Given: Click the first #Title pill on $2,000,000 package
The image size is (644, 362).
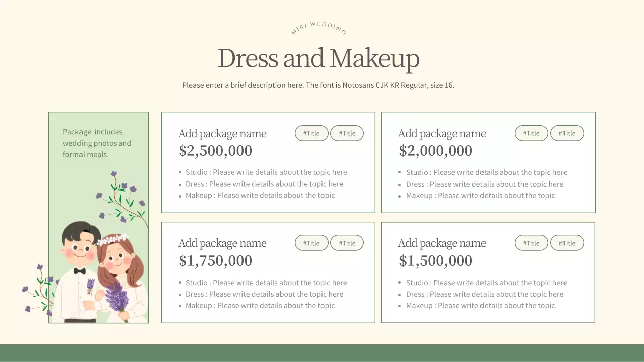Looking at the screenshot, I should click(531, 133).
